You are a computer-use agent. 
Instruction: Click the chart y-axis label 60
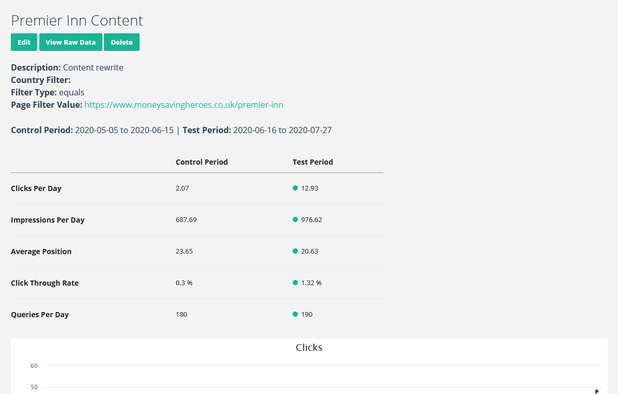pyautogui.click(x=34, y=366)
